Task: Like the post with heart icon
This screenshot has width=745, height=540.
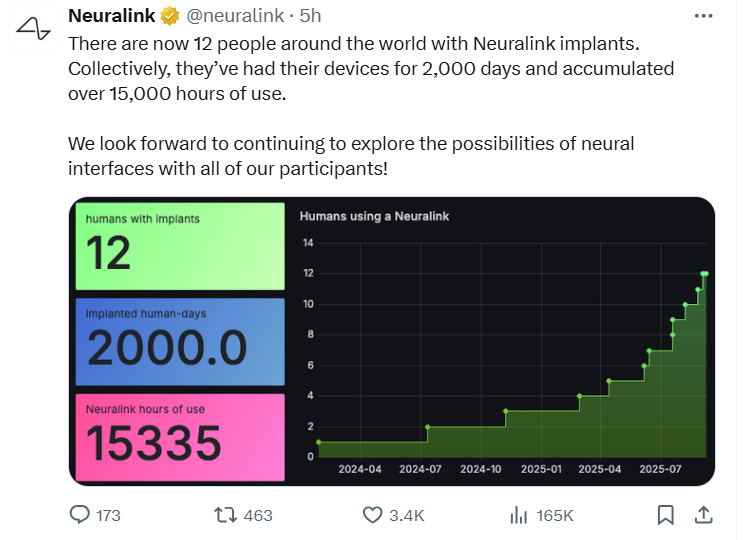Action: [372, 515]
